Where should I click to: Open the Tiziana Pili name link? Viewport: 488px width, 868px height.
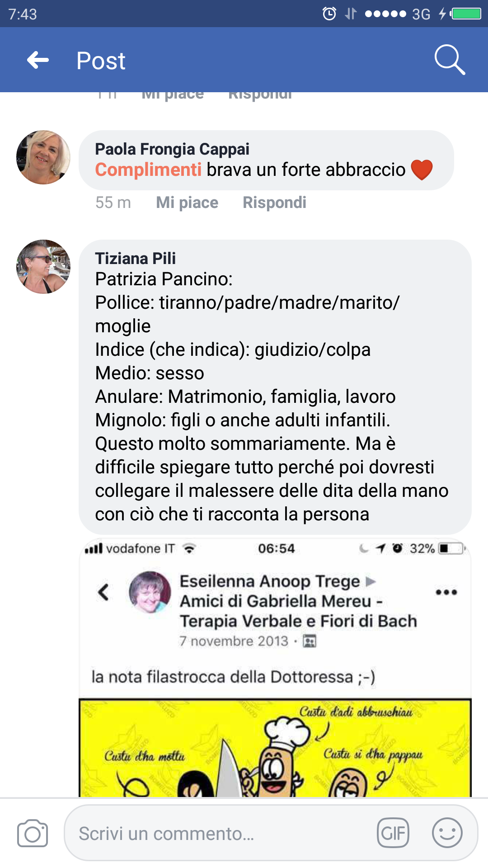coord(135,258)
